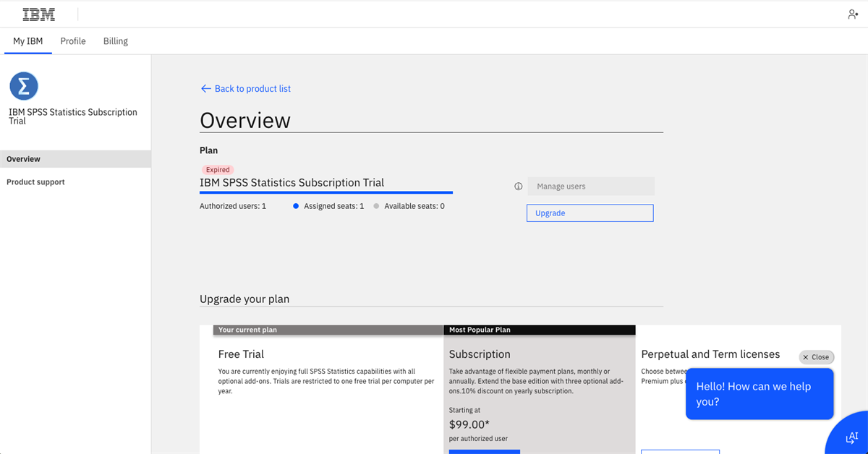
Task: Click the SPSS sigma product icon
Action: (24, 87)
